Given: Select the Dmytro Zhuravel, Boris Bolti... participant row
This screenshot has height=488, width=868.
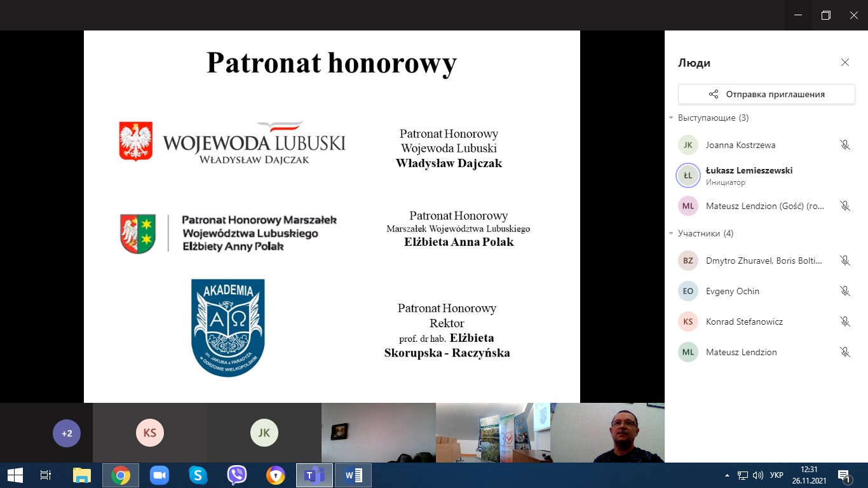Looking at the screenshot, I should click(766, 261).
